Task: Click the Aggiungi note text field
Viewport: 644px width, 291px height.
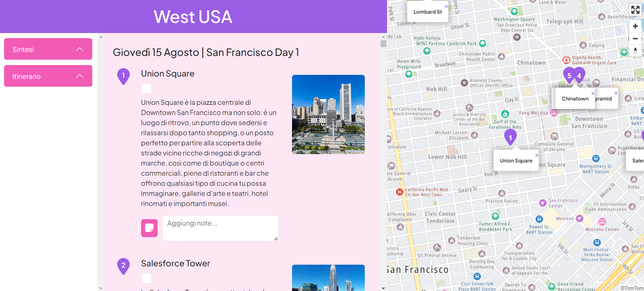Action: point(220,228)
